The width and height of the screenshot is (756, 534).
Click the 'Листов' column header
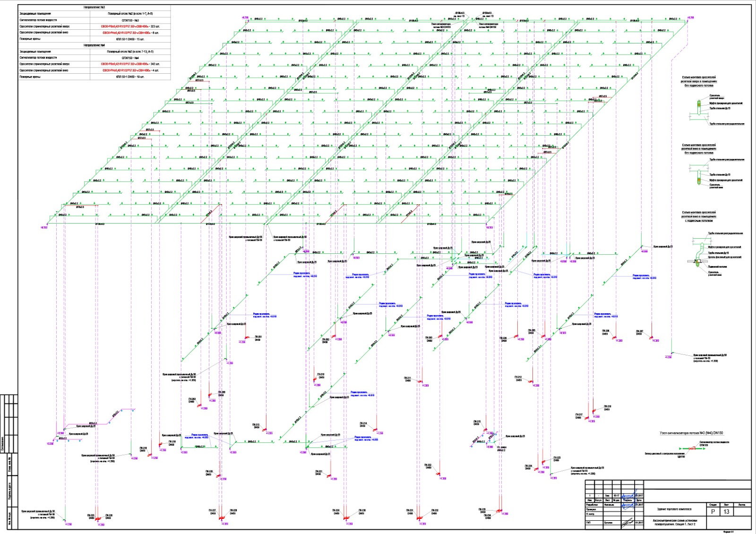point(742,505)
